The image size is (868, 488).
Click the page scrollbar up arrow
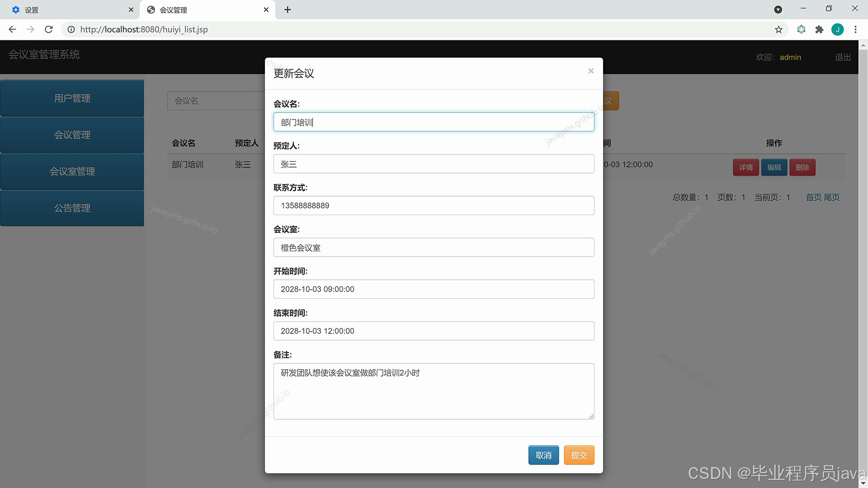(x=863, y=45)
